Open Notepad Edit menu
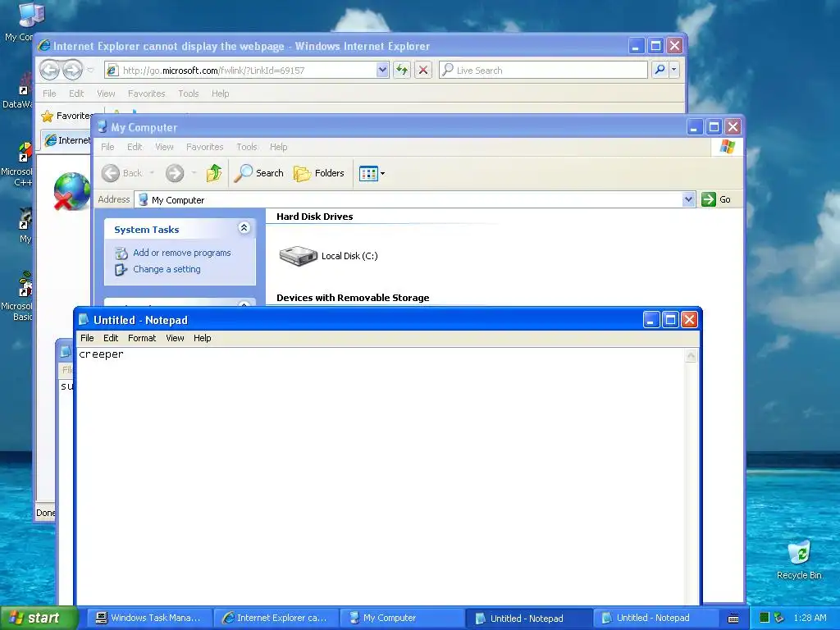The height and width of the screenshot is (630, 840). click(111, 338)
